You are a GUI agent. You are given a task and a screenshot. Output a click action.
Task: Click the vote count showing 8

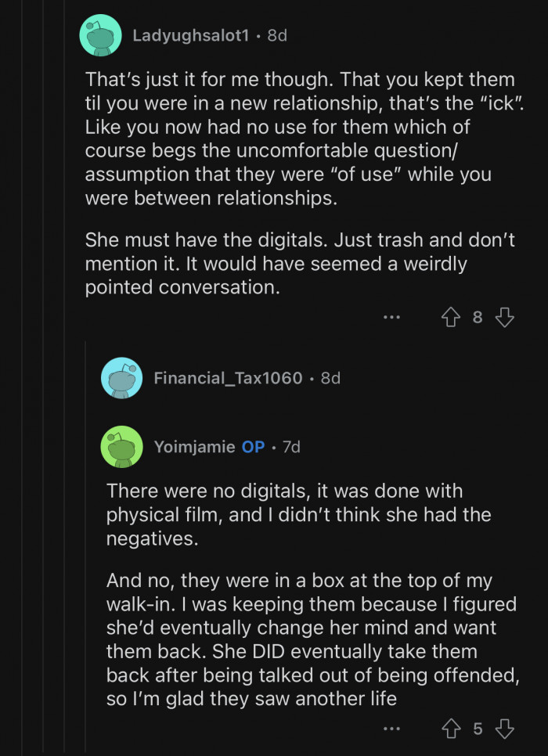[478, 317]
